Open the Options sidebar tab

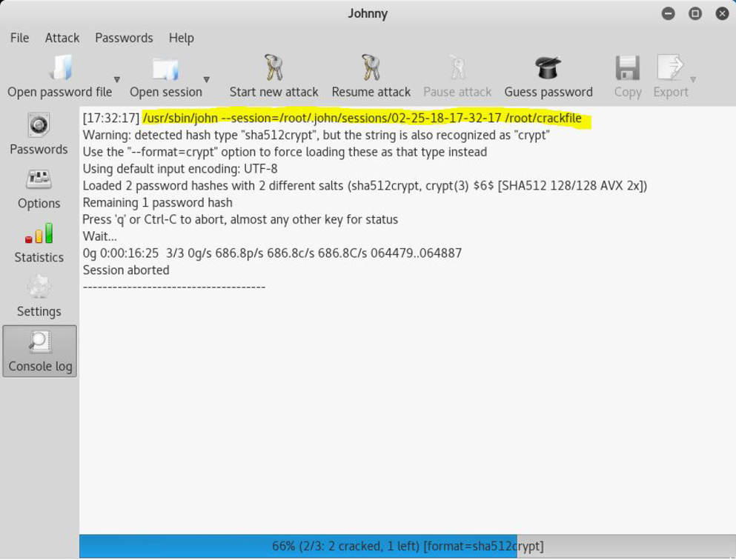coord(39,189)
